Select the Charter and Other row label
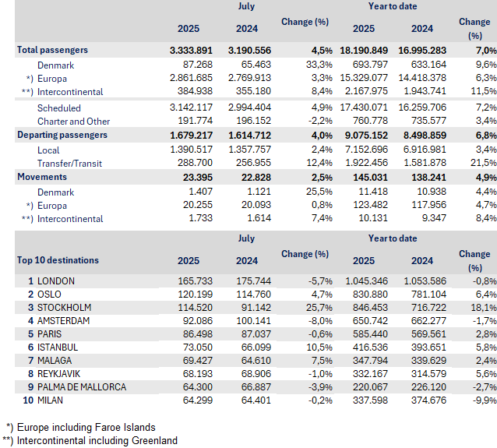Image resolution: width=497 pixels, height=448 pixels. click(73, 121)
